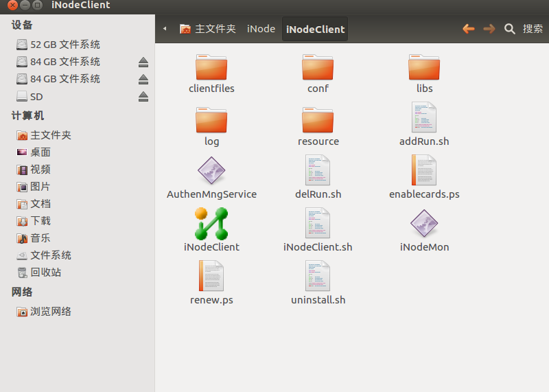The image size is (549, 392).
Task: Maximize the iNodeClient window
Action: (37, 5)
